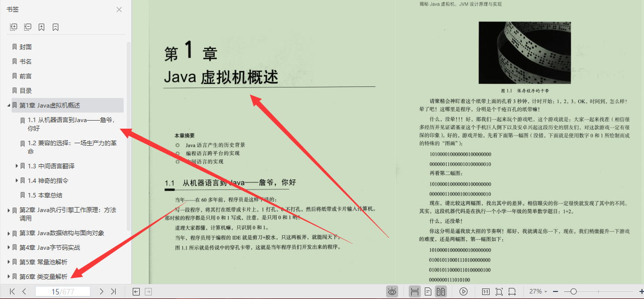This screenshot has width=644, height=299.
Task: Open the 前言 bookmark
Action: (x=26, y=76)
